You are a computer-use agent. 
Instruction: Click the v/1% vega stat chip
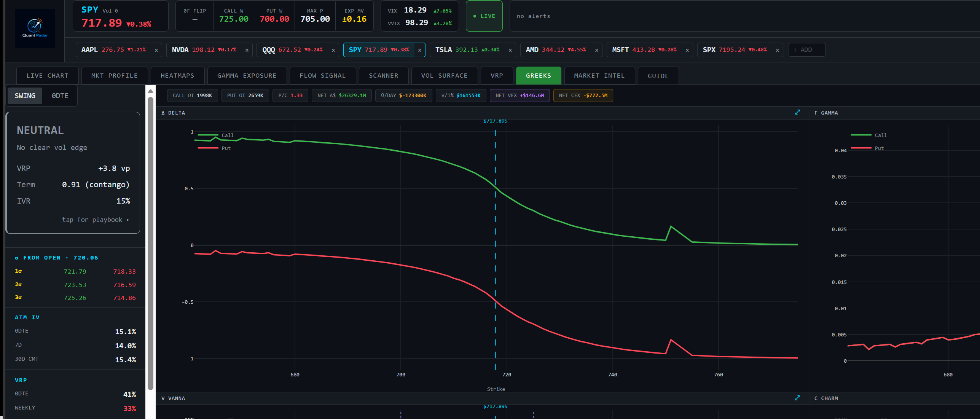[x=461, y=96]
